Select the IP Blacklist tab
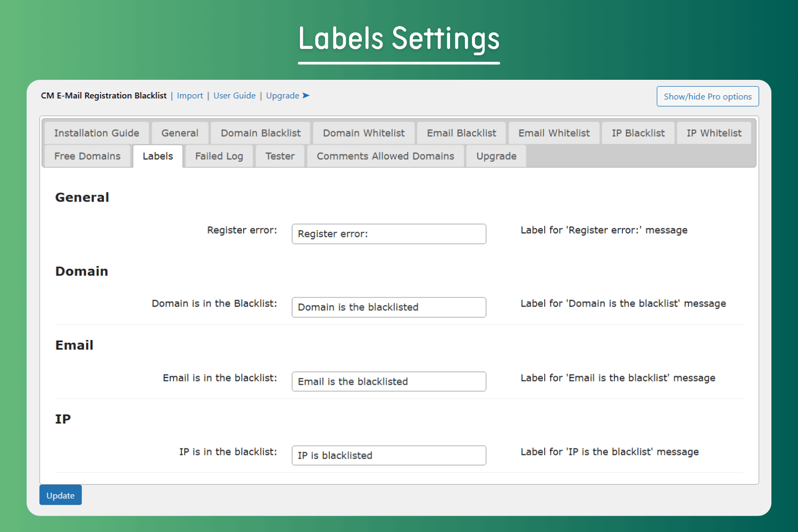Image resolution: width=798 pixels, height=532 pixels. 638,133
